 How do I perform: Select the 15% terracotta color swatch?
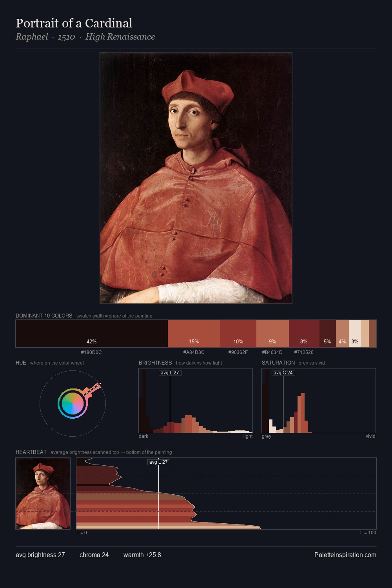click(194, 334)
